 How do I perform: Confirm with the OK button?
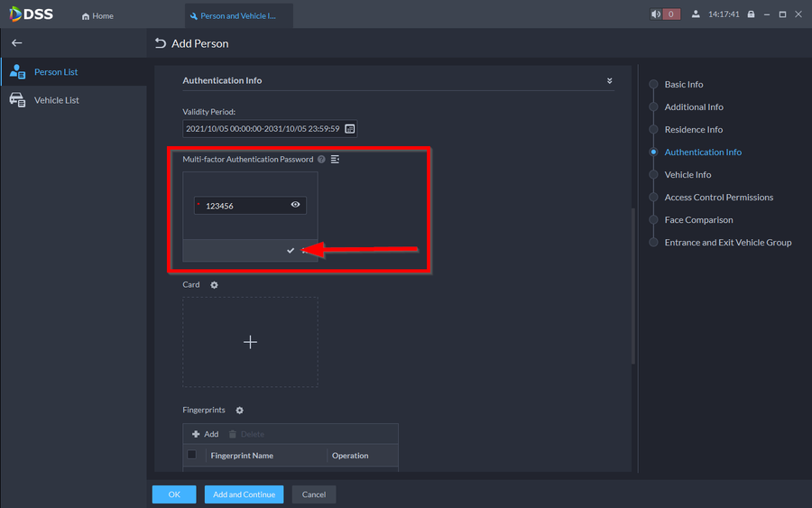point(174,494)
